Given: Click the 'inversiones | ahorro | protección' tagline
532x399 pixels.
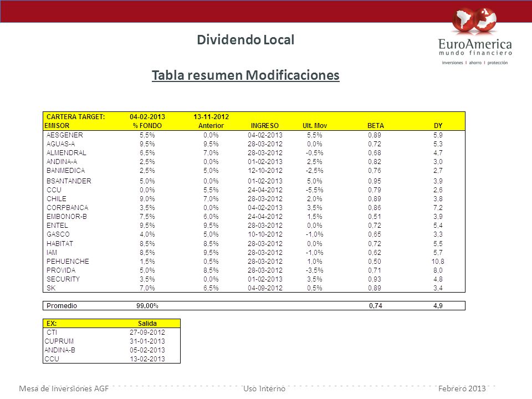Looking at the screenshot, I should (475, 63).
